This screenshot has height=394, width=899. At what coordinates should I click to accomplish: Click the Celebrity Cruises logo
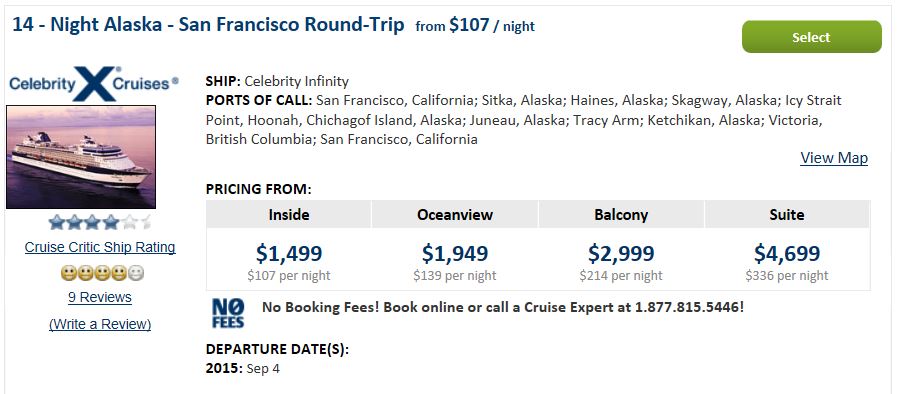click(93, 83)
